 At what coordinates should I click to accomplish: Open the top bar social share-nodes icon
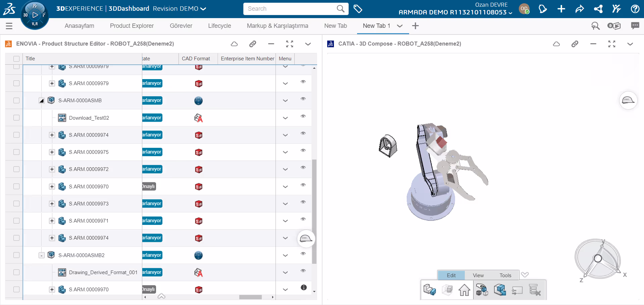click(x=598, y=9)
